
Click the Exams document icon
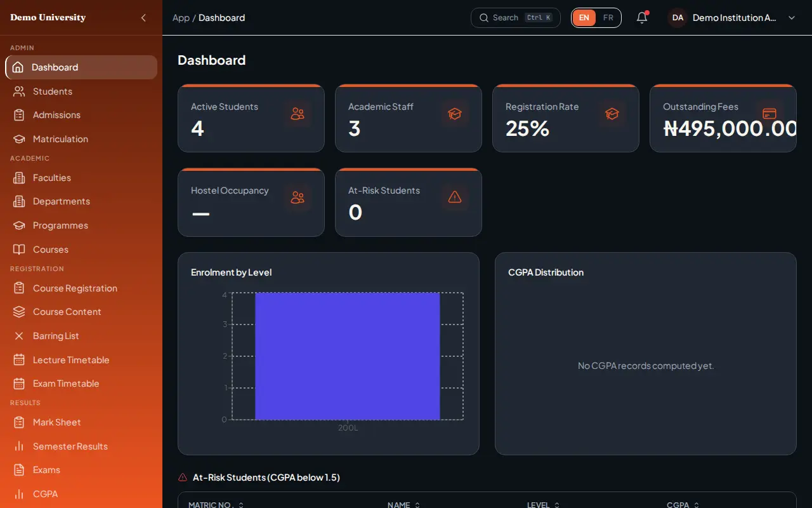(19, 470)
